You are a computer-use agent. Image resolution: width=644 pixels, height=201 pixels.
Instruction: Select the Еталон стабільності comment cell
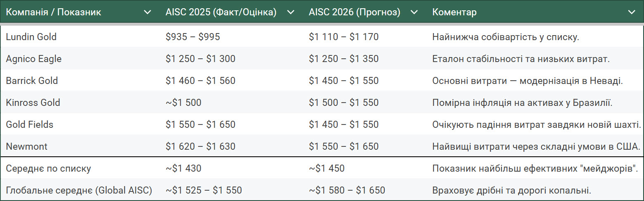tap(521, 59)
